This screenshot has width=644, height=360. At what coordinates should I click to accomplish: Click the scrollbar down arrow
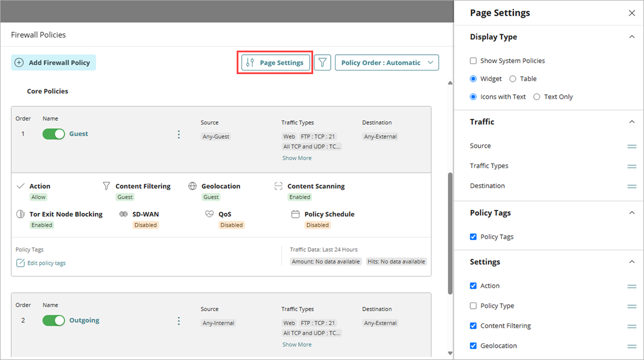pos(450,353)
